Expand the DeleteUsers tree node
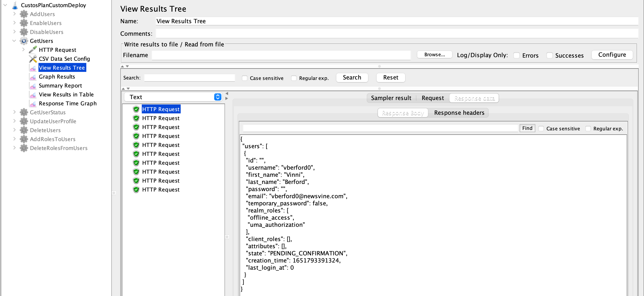The height and width of the screenshot is (296, 644). [14, 130]
